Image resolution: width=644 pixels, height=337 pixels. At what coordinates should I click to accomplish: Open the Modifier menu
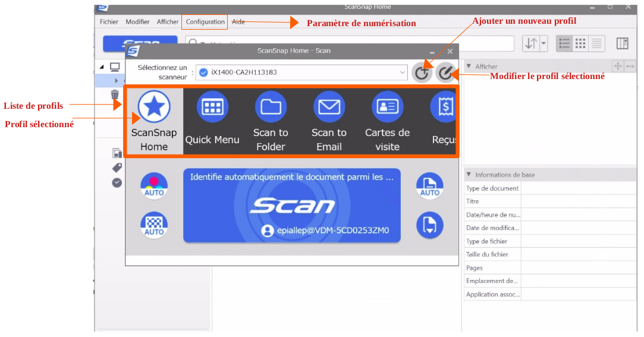(x=137, y=22)
